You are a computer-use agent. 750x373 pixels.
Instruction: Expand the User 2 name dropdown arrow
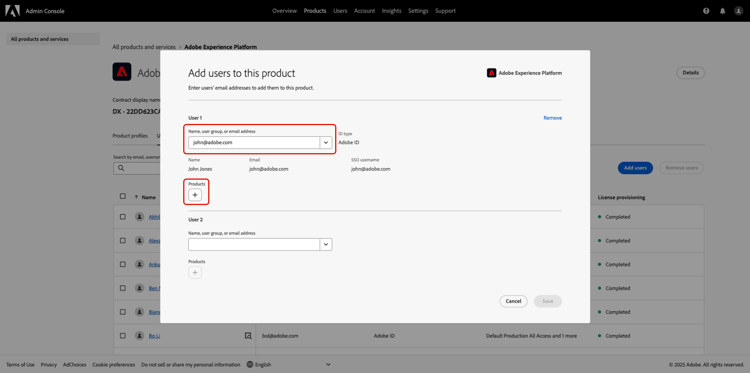(326, 244)
